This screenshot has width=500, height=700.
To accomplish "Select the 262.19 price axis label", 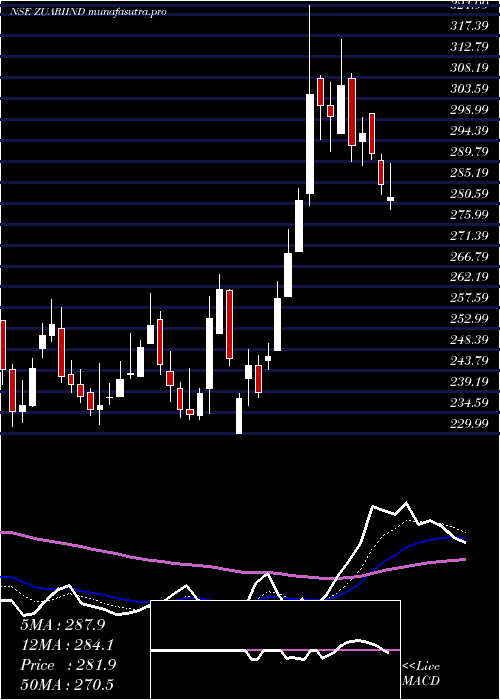I will coord(469,277).
